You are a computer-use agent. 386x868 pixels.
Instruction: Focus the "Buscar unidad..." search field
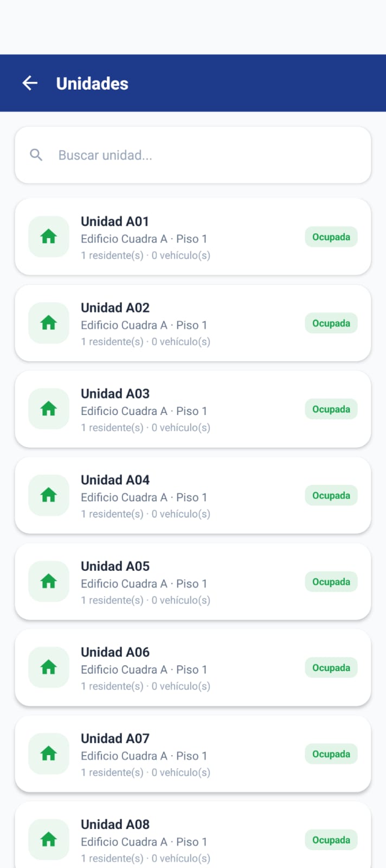(206, 155)
